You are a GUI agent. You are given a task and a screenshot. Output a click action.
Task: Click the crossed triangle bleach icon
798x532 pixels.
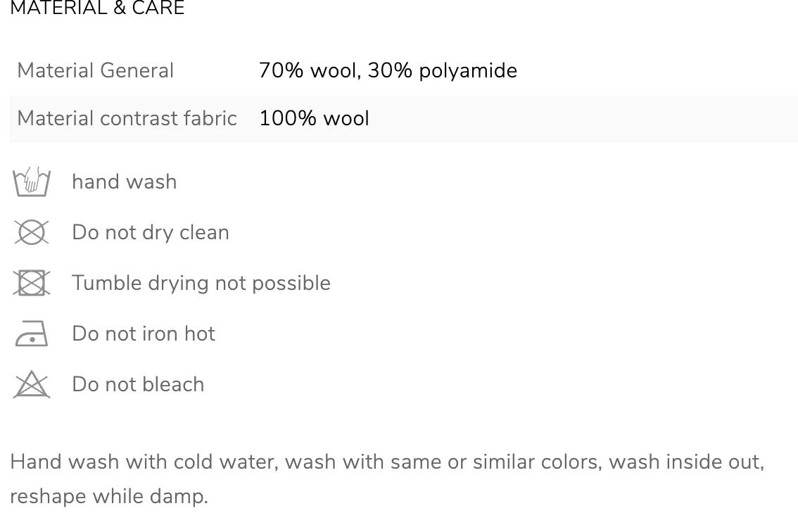point(32,384)
